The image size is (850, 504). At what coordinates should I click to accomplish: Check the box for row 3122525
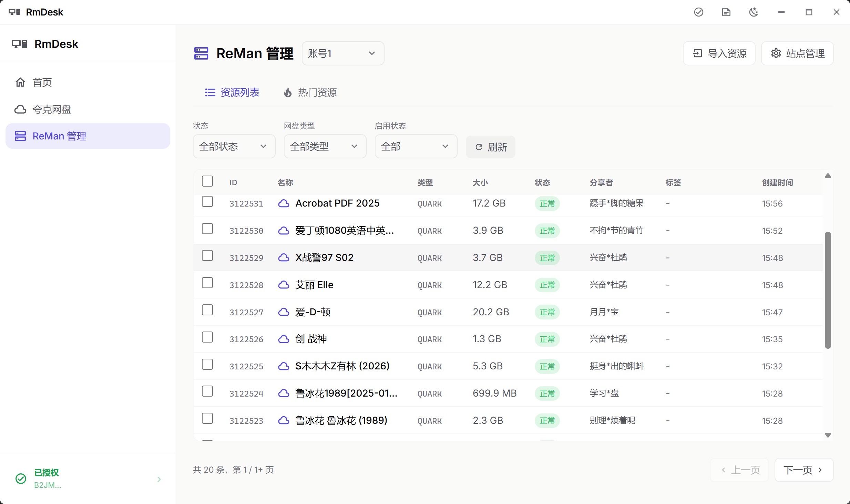207,364
